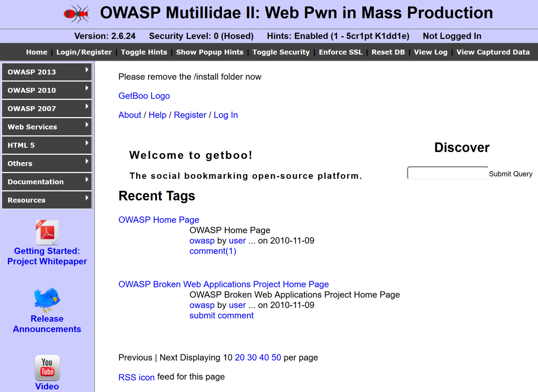Open the getboo About link
538x392 pixels.
(130, 115)
